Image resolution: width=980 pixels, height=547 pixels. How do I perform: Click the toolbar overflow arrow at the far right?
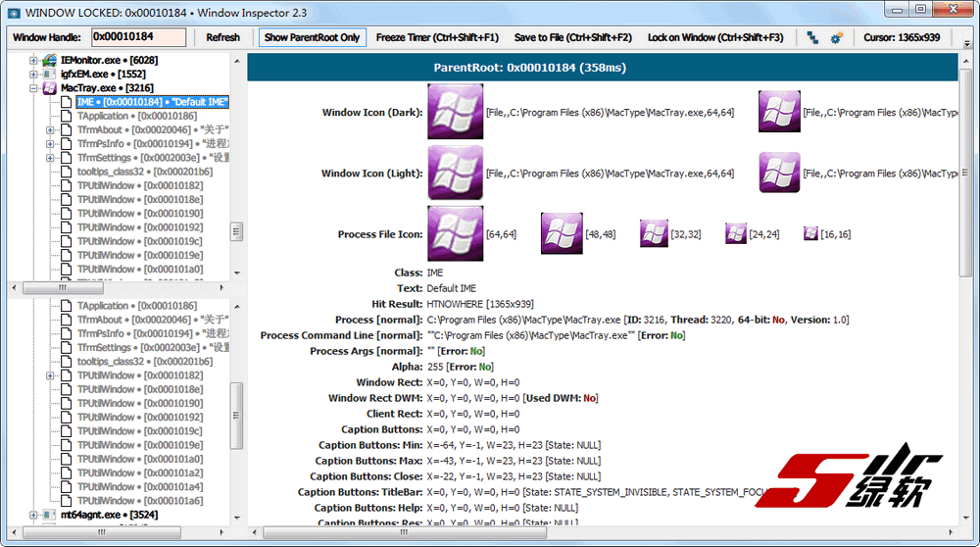(x=967, y=42)
